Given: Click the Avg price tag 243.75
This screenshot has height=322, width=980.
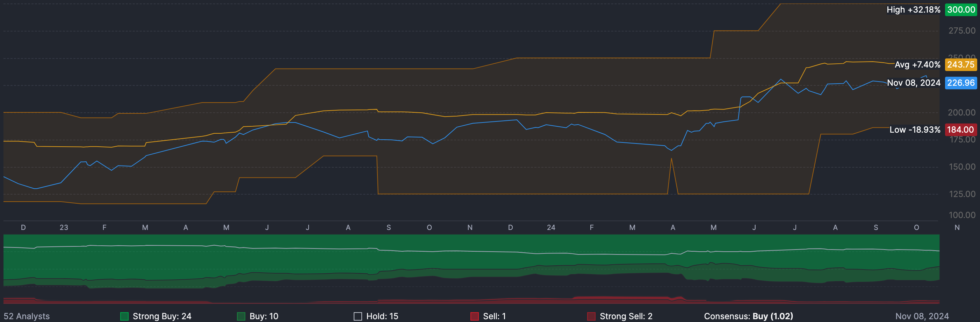Looking at the screenshot, I should [x=960, y=64].
